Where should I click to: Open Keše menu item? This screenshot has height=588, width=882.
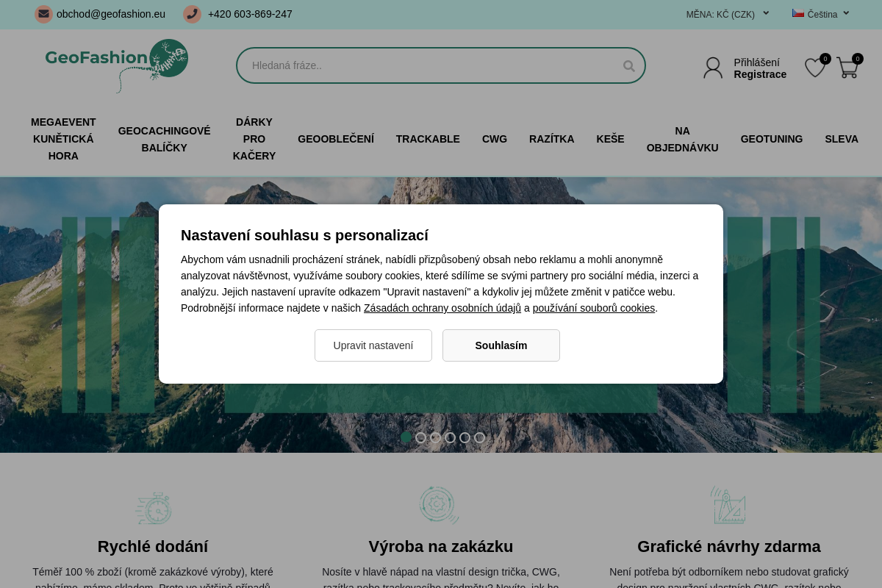tap(611, 139)
